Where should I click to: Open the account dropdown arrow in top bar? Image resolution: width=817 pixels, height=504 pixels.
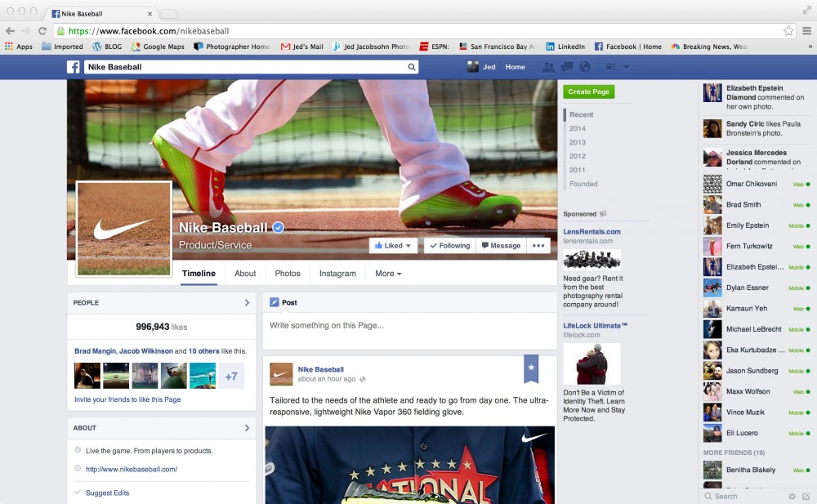pyautogui.click(x=627, y=67)
